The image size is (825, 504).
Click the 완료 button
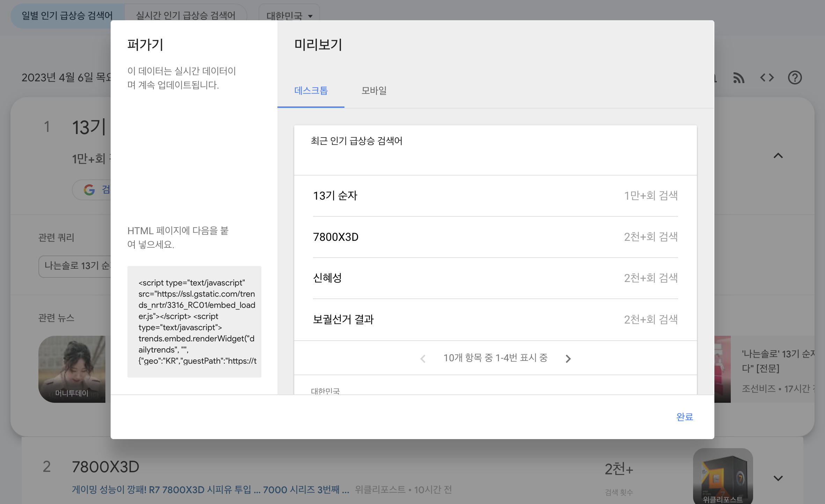click(x=684, y=417)
